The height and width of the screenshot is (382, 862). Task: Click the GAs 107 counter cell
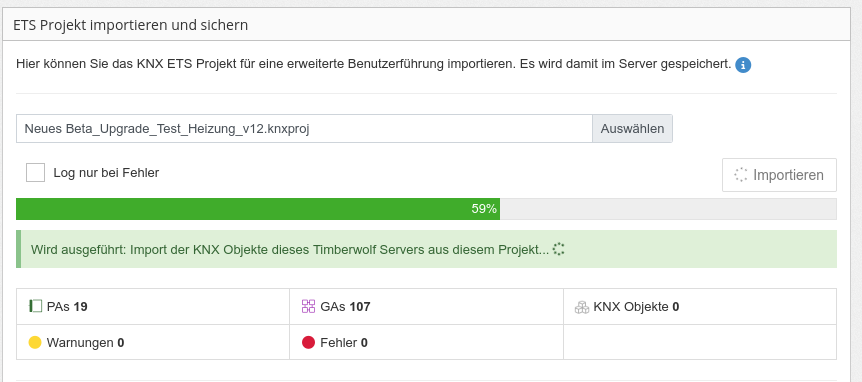tap(427, 306)
